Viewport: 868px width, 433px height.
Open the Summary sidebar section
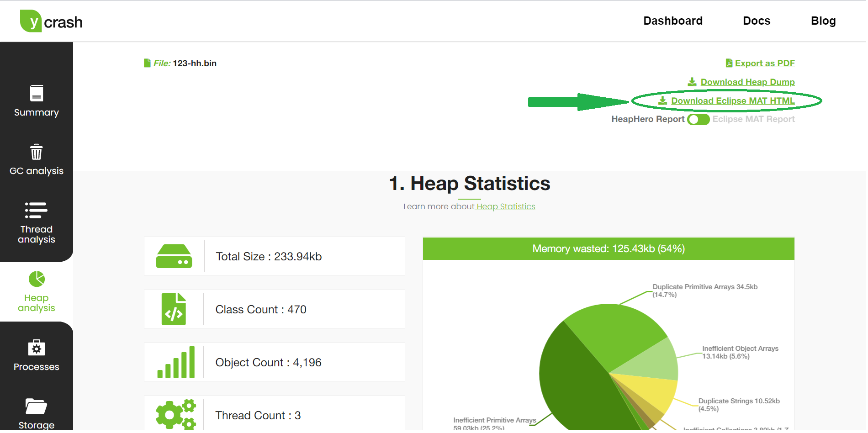click(37, 101)
